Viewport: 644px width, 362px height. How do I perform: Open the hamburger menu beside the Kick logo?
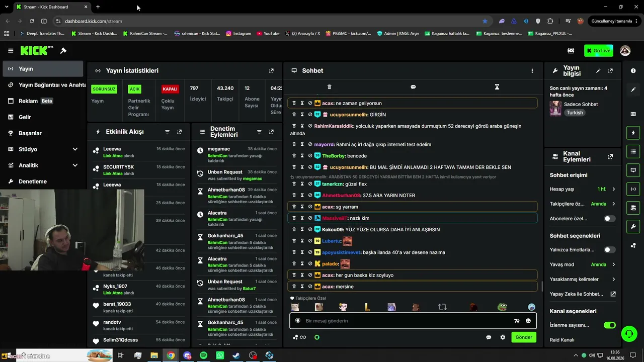click(x=11, y=51)
